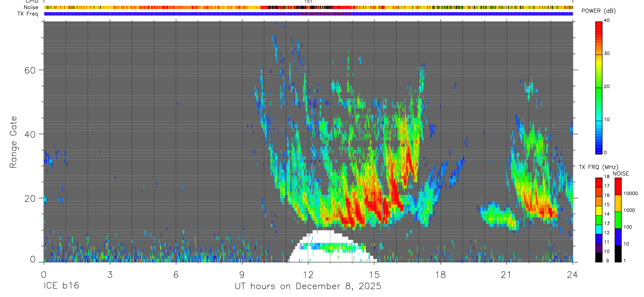Click the Noise row label at top left
Viewport: 644px width, 297px height.
point(31,7)
